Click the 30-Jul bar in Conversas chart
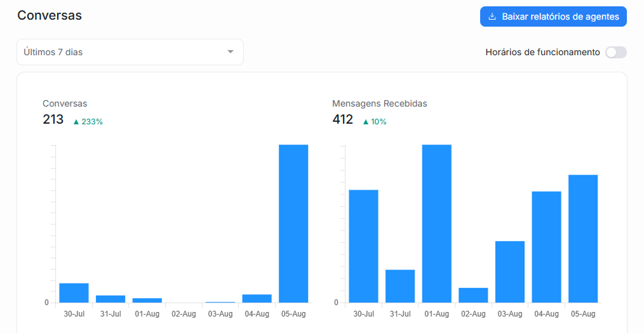644x333 pixels. tap(74, 293)
